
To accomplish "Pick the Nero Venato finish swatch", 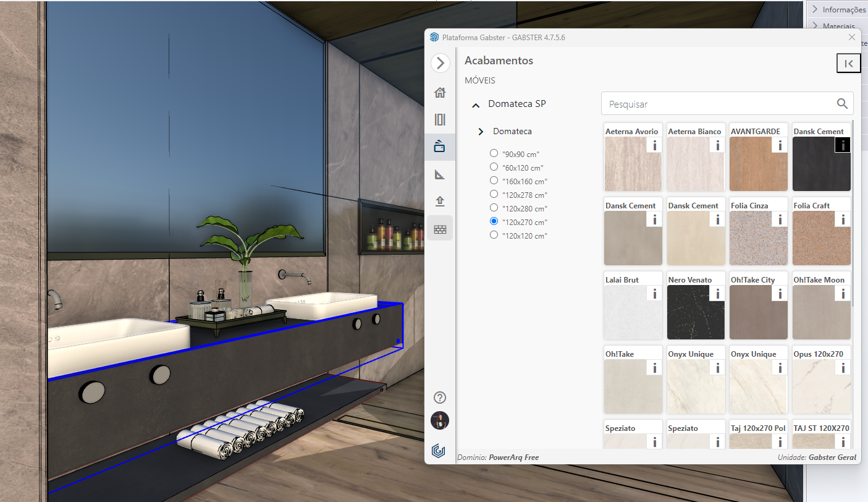I will point(695,312).
